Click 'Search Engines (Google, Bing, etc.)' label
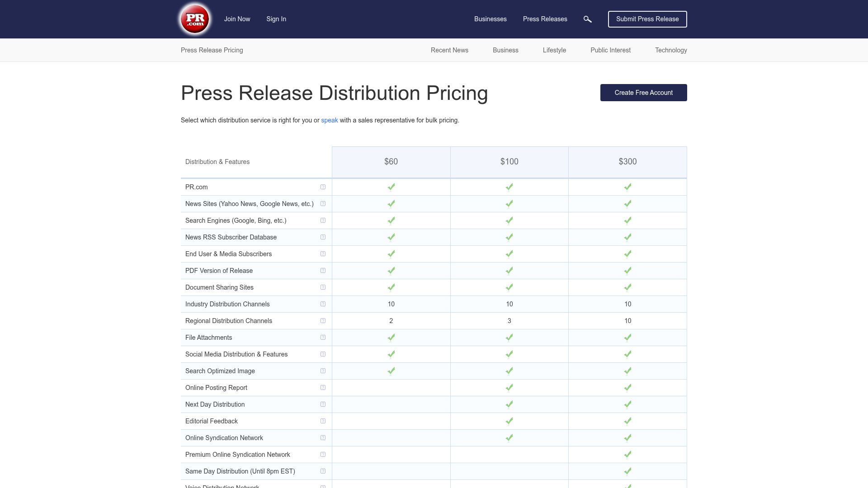Screen dimensions: 868x488 [236, 221]
